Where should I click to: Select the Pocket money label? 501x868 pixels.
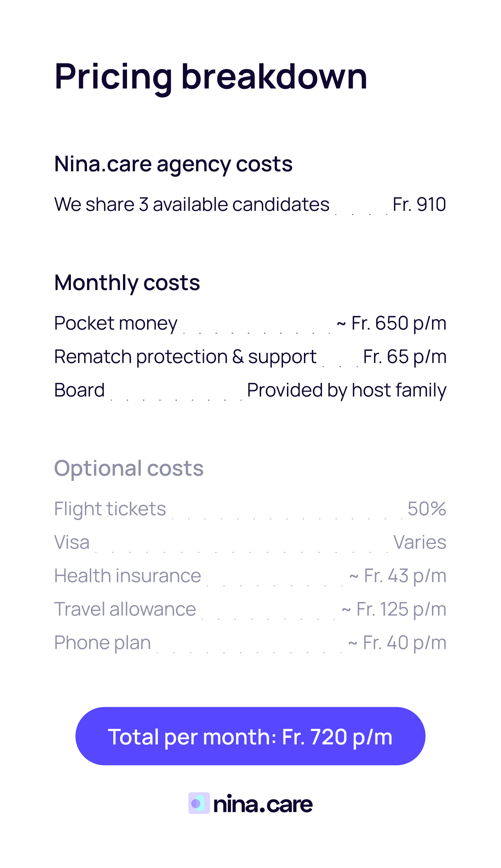pyautogui.click(x=116, y=323)
